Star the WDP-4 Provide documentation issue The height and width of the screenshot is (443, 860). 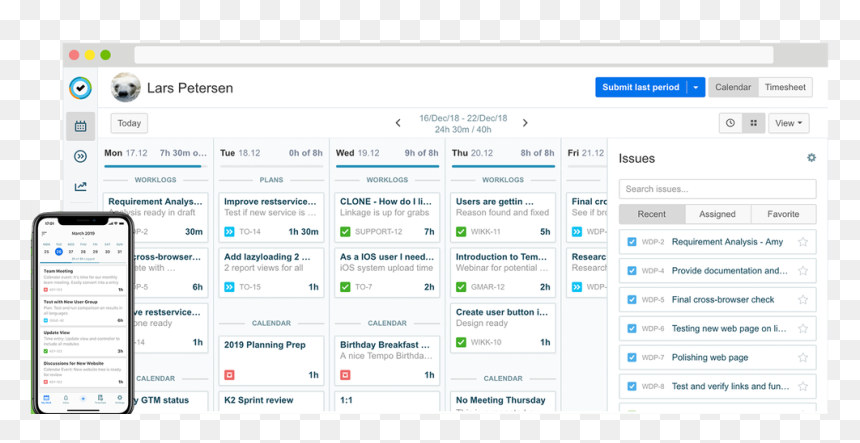[x=803, y=271]
